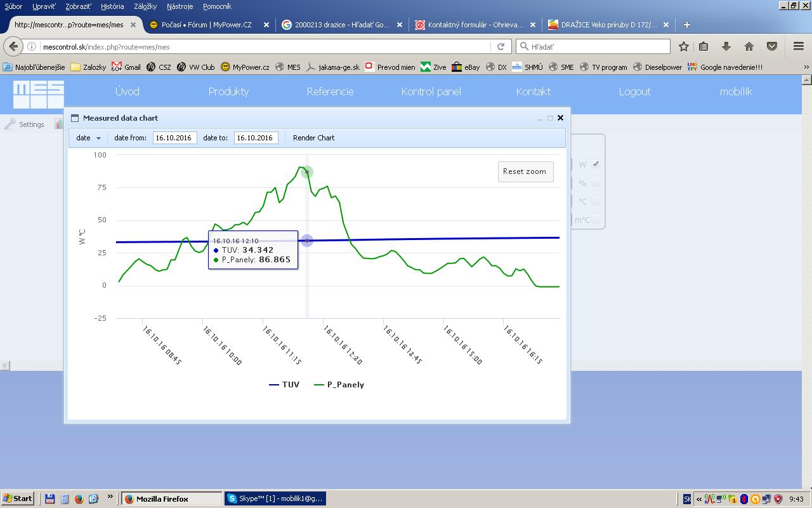Click Render Chart button
The width and height of the screenshot is (812, 508).
click(x=313, y=138)
